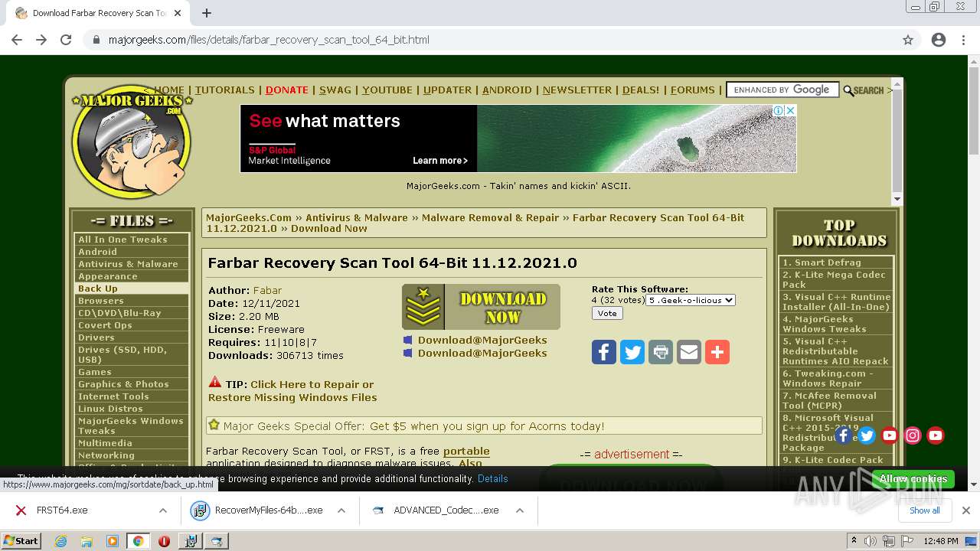Click the 'portable' text link
Image resolution: width=980 pixels, height=551 pixels.
[x=466, y=452]
